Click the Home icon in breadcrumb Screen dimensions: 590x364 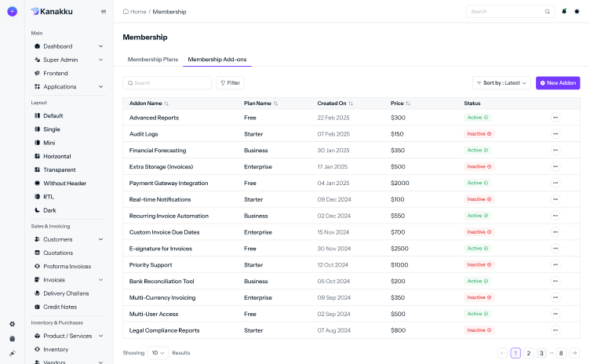pos(127,12)
